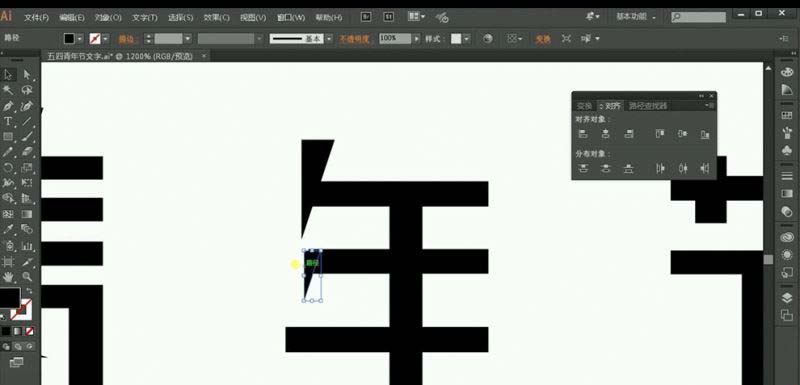This screenshot has width=800, height=385.
Task: Select the Pencil tool
Action: click(x=8, y=152)
